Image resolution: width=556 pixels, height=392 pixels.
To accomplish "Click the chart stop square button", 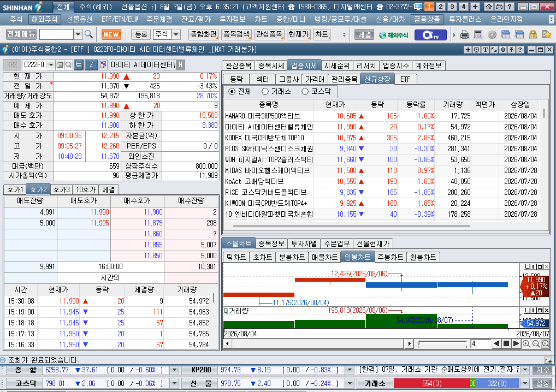I will pos(506,343).
